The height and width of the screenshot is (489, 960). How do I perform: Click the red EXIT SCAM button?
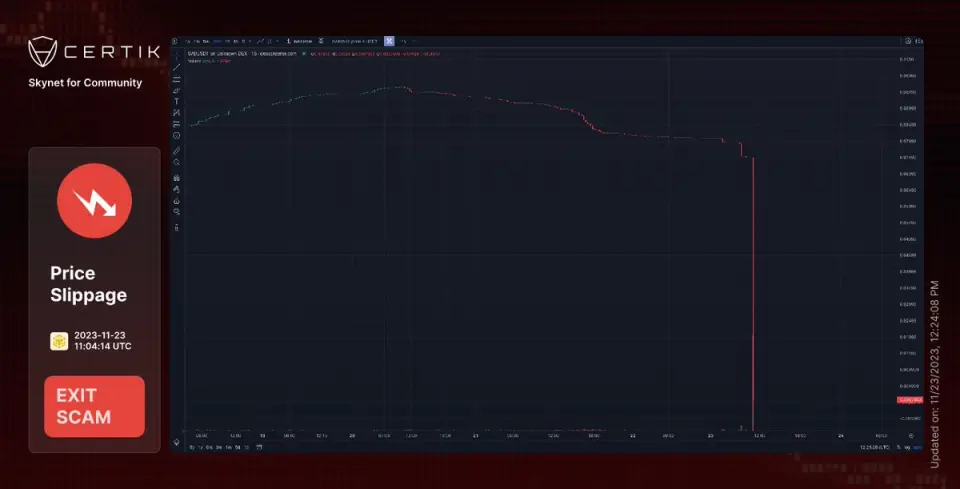pos(94,406)
